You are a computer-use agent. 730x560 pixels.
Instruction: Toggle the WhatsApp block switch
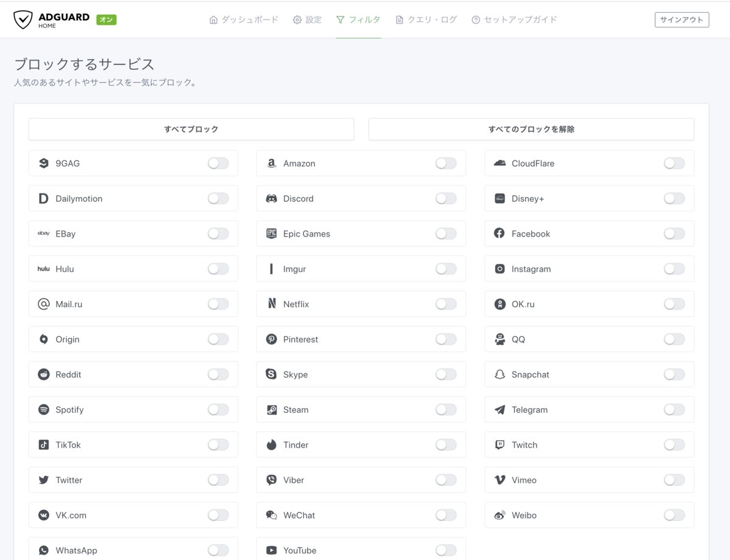[x=218, y=550]
